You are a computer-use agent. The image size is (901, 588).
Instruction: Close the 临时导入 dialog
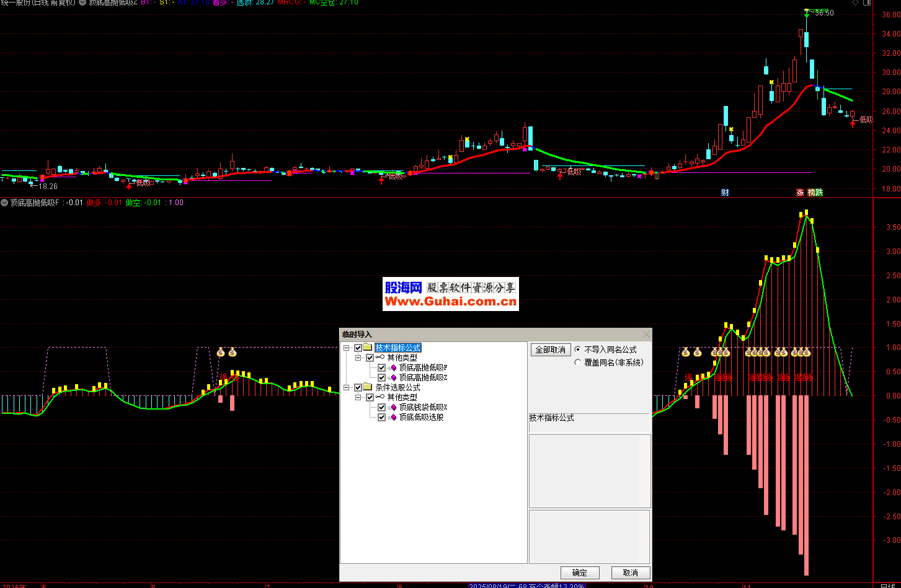click(x=646, y=335)
